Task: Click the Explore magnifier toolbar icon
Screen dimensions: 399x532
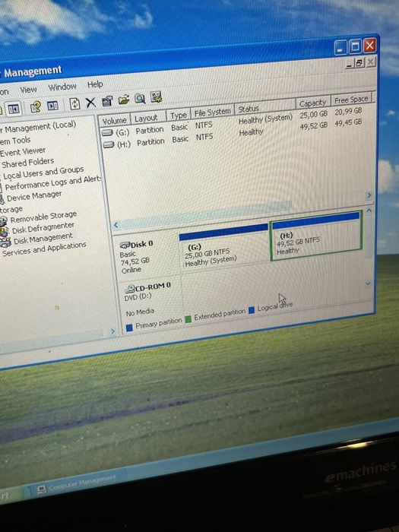Action: [x=140, y=98]
